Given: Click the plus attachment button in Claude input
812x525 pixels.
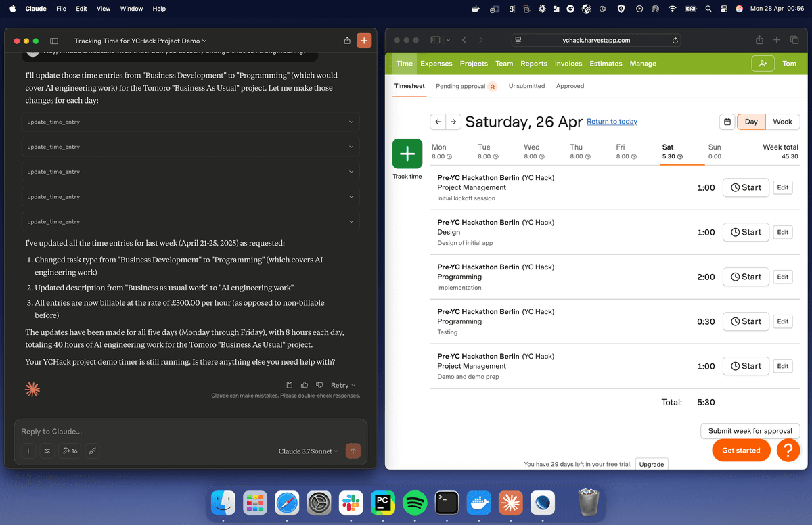Looking at the screenshot, I should click(x=28, y=451).
